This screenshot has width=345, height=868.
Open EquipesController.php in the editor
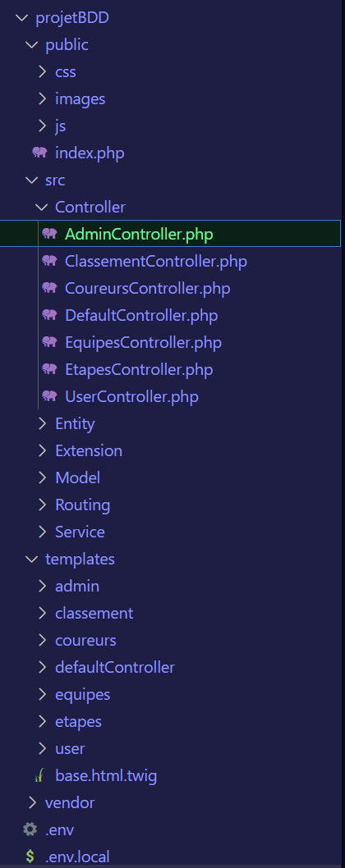[143, 342]
